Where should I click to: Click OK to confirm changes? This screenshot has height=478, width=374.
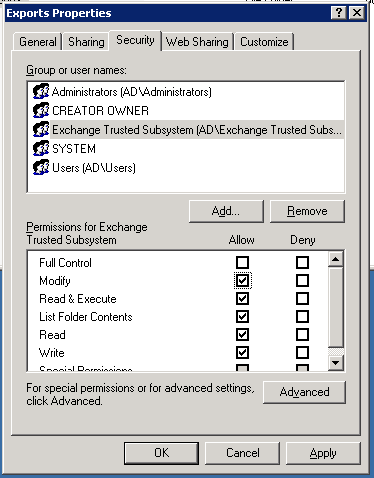click(x=161, y=453)
